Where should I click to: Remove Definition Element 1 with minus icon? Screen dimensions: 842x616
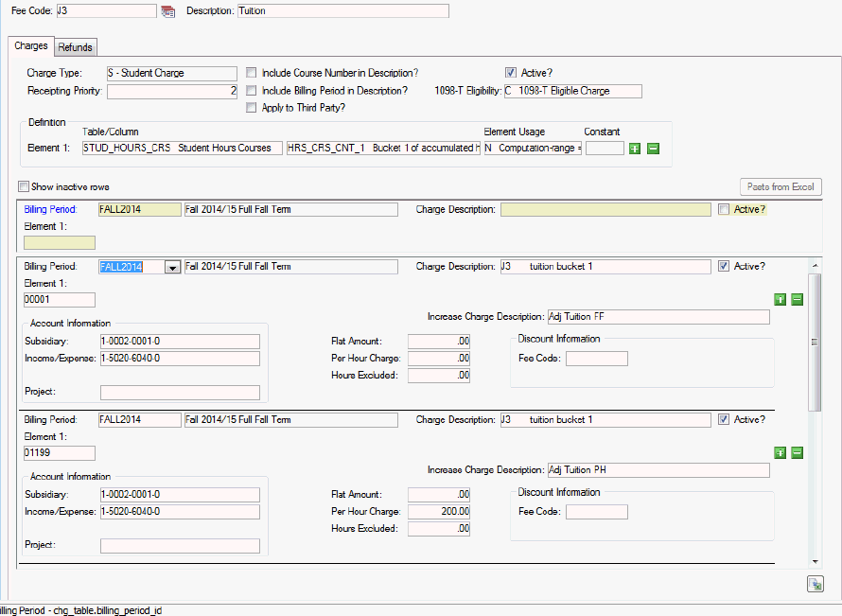click(x=653, y=148)
